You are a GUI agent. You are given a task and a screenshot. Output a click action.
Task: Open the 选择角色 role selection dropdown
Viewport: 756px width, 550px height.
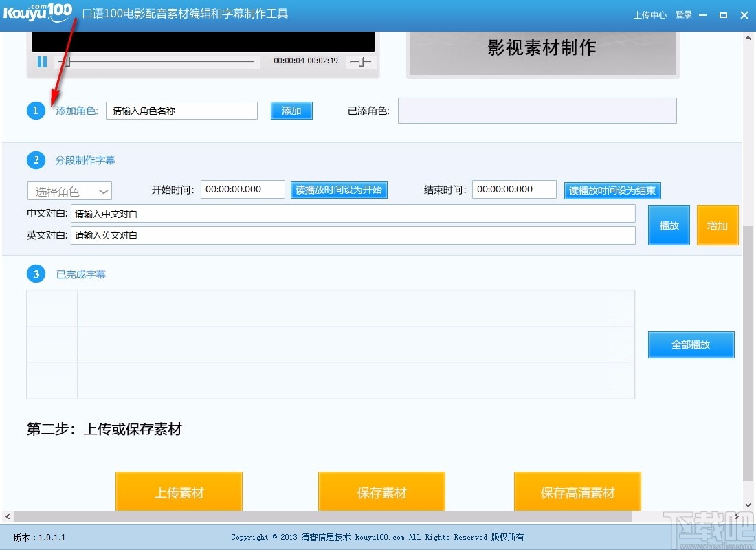[x=69, y=191]
